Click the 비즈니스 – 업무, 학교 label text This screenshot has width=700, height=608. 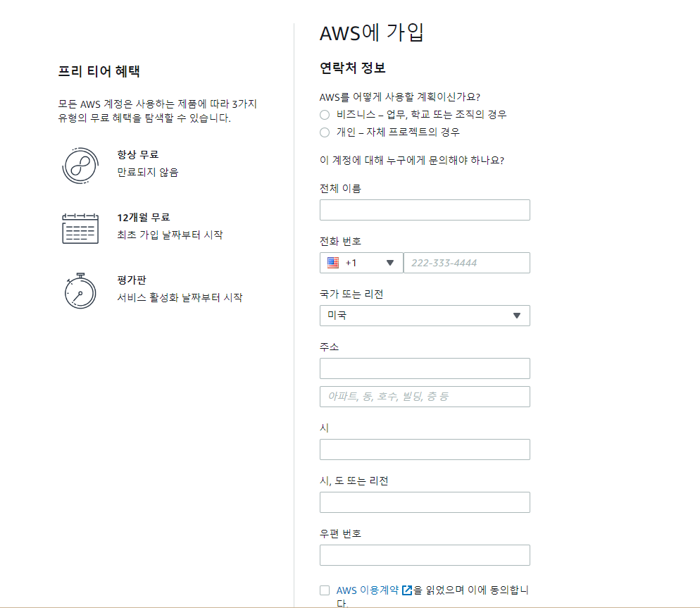(421, 114)
